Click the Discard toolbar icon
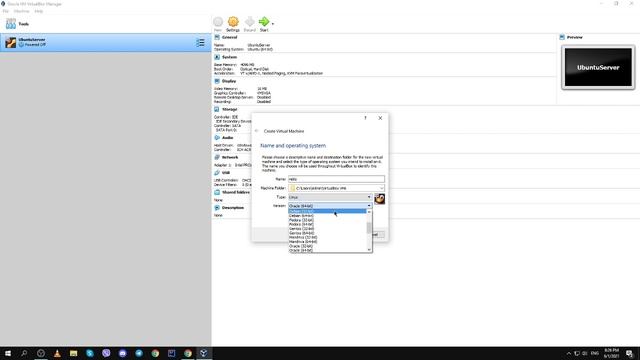Viewport: 640px width, 360px height. point(249,22)
